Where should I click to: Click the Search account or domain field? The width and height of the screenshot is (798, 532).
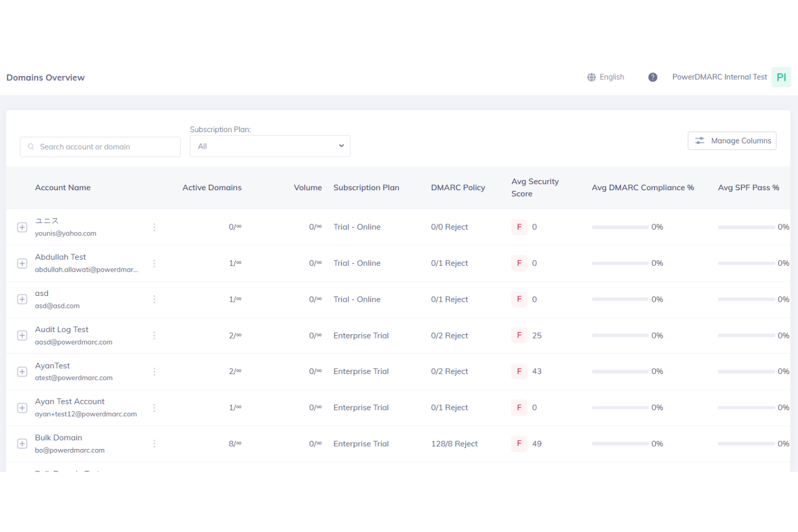click(100, 147)
